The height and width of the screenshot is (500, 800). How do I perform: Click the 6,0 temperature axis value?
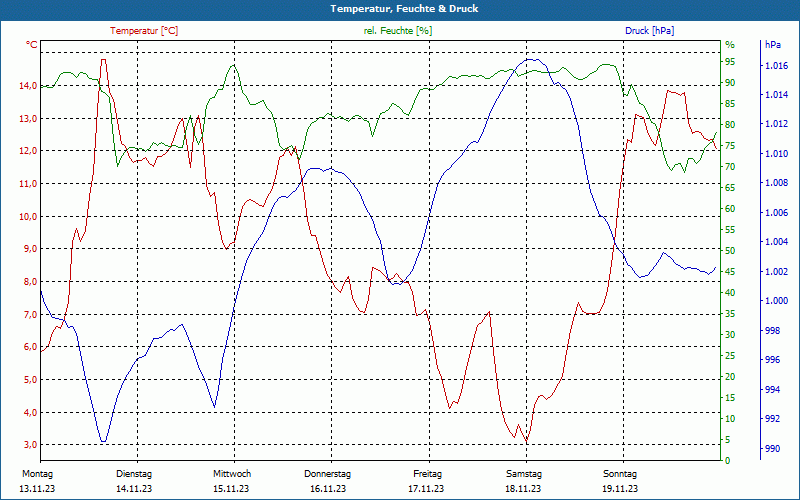point(30,347)
